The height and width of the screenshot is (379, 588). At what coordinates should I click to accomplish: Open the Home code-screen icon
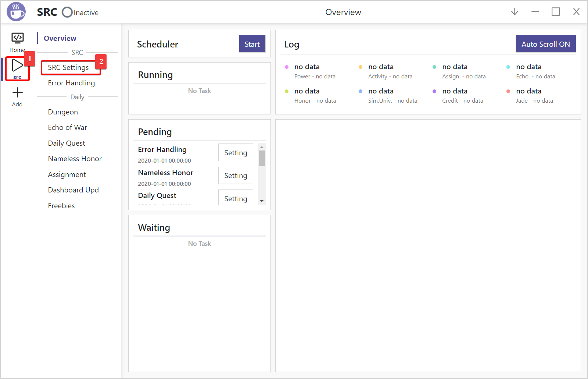click(x=17, y=38)
